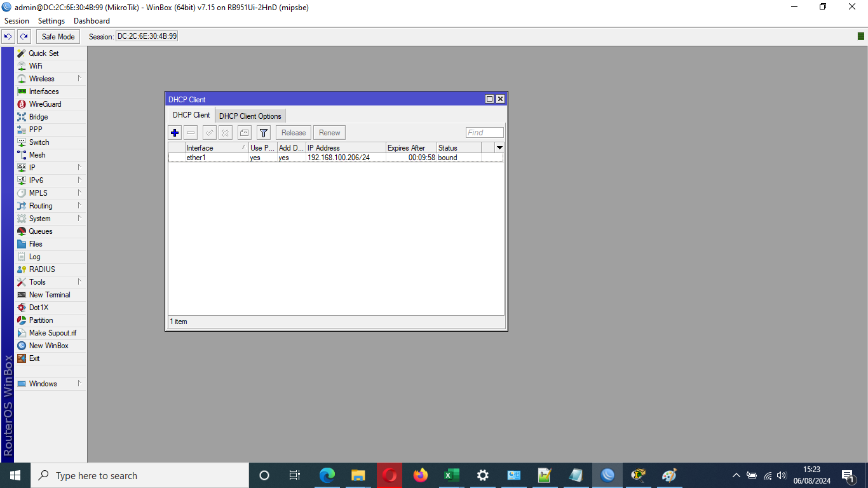Open the column selector dropdown arrow in table header

click(499, 148)
